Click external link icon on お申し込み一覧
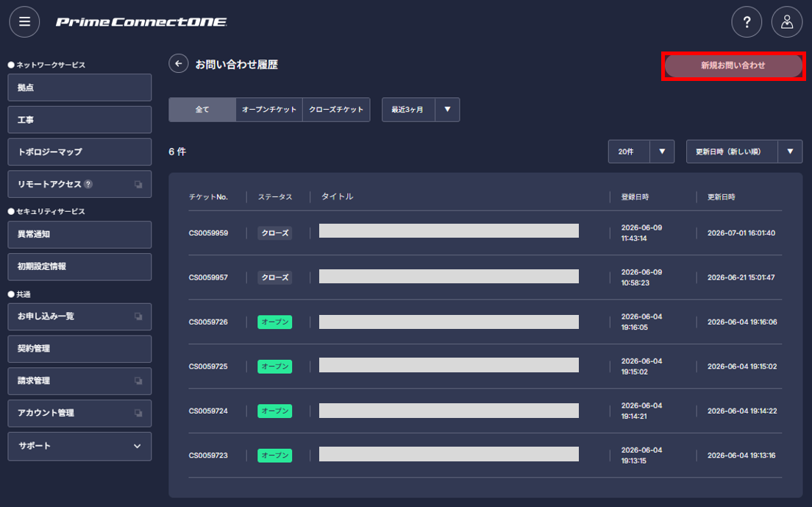The image size is (812, 507). click(138, 316)
